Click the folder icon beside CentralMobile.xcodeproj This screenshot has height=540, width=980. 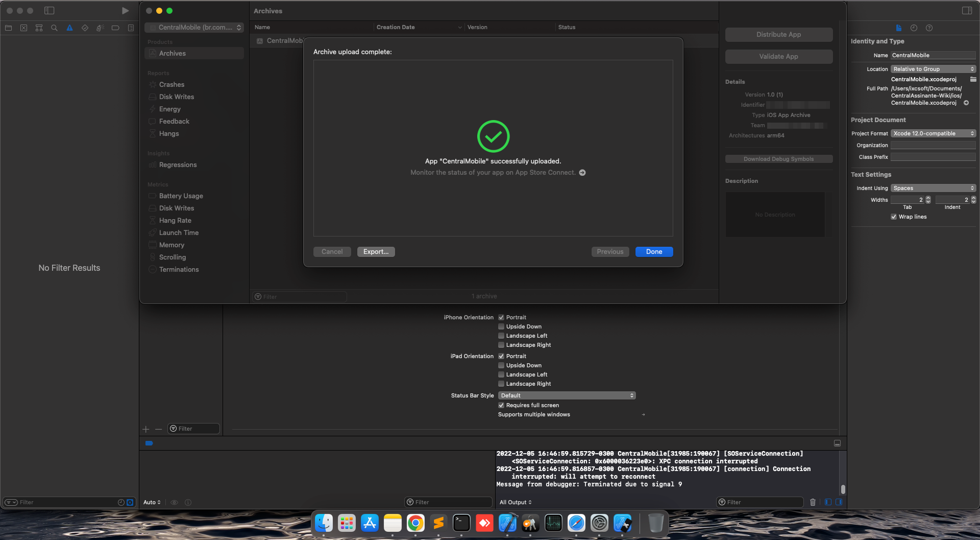pyautogui.click(x=973, y=79)
